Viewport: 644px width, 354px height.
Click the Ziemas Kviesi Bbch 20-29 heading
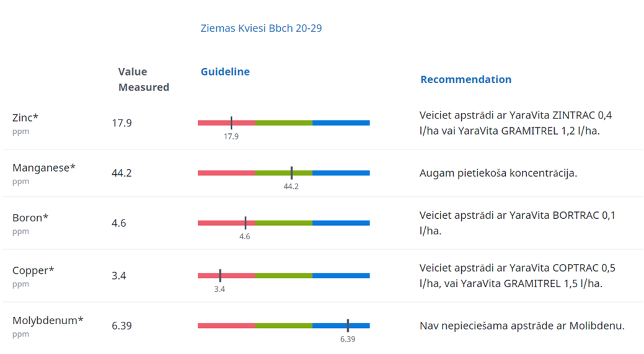click(x=261, y=28)
